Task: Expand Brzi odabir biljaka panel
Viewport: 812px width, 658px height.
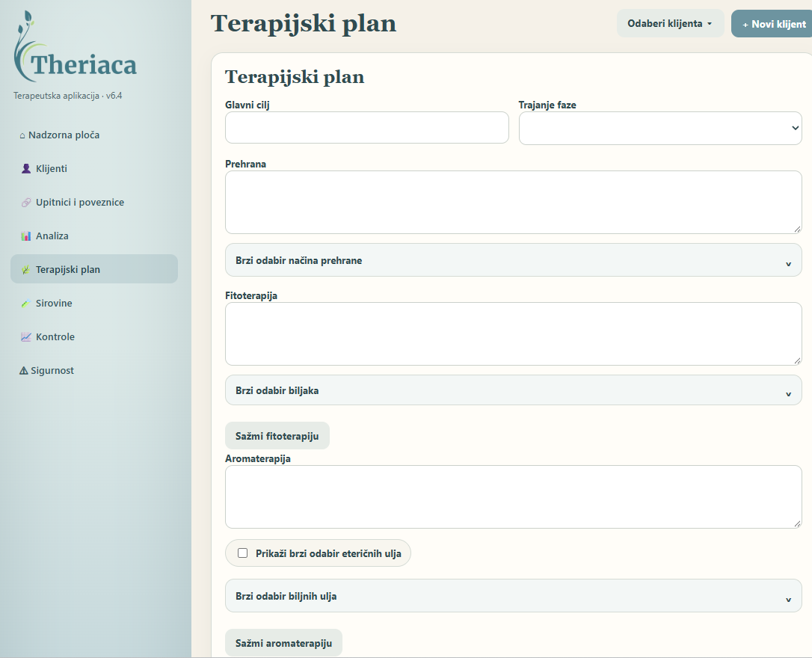Action: tap(513, 390)
